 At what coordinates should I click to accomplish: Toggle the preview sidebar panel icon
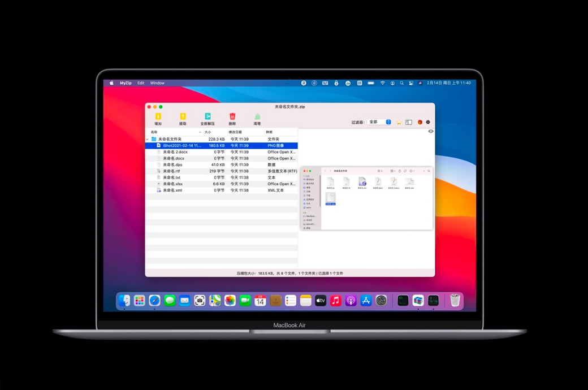pos(409,122)
